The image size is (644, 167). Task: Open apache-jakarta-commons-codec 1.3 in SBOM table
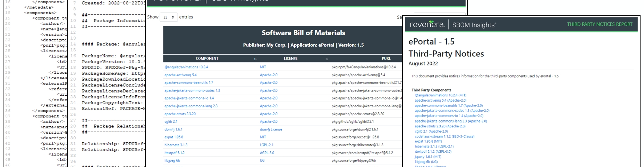192,90
